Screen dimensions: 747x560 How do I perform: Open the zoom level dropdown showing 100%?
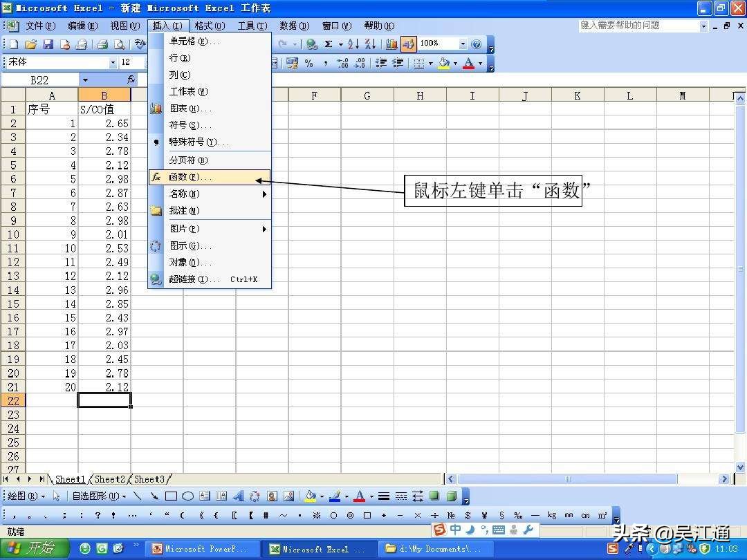pyautogui.click(x=461, y=43)
